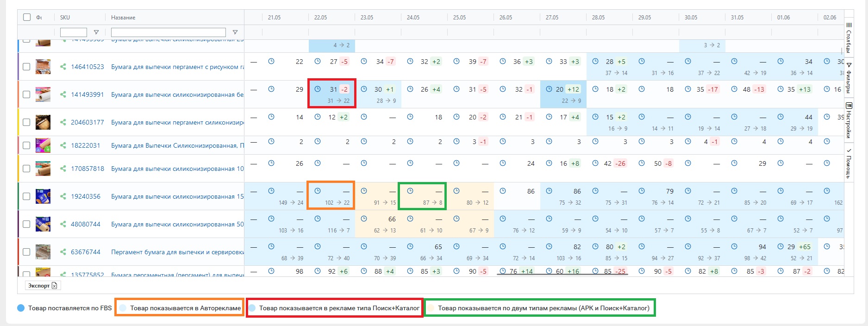The height and width of the screenshot is (326, 868).
Task: Click the share icon for SKU 146410523
Action: pyautogui.click(x=63, y=67)
